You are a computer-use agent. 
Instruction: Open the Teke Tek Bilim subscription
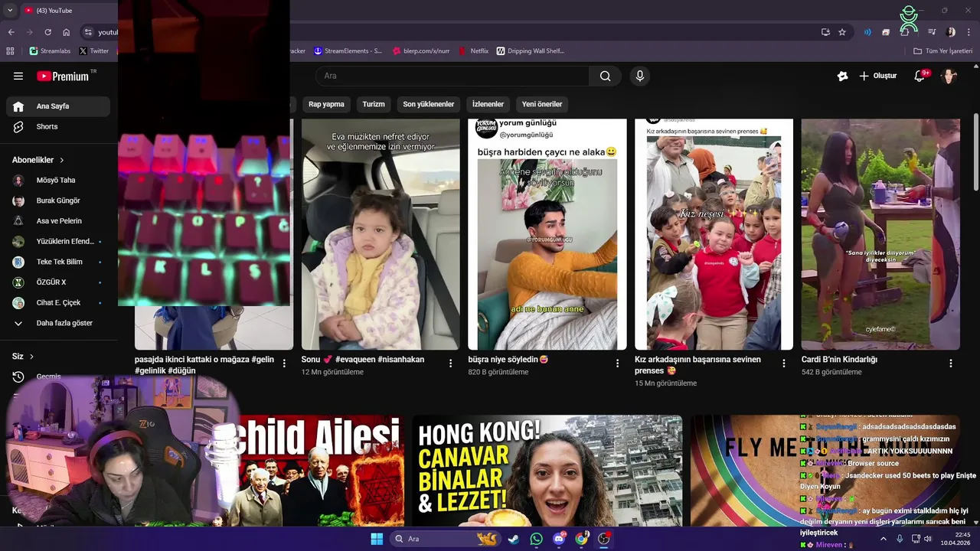pos(58,262)
